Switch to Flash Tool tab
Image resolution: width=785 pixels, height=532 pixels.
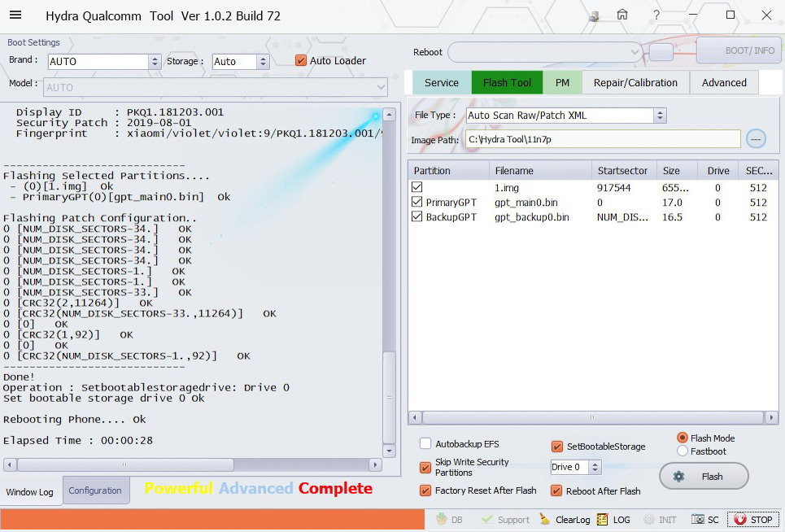tap(507, 83)
